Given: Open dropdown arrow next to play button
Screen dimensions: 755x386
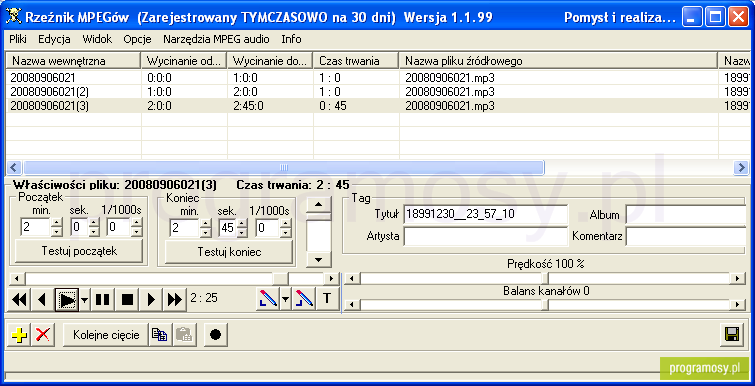Looking at the screenshot, I should click(85, 299).
